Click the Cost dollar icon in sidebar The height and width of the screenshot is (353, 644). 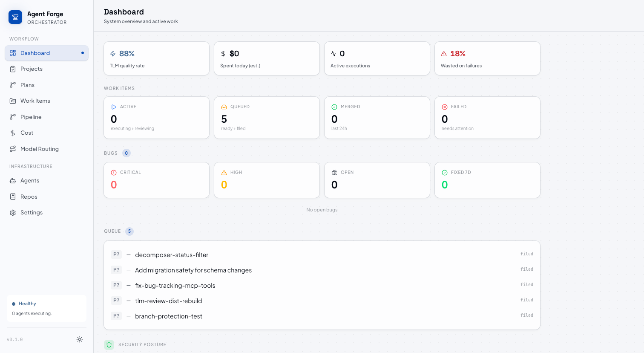point(13,133)
